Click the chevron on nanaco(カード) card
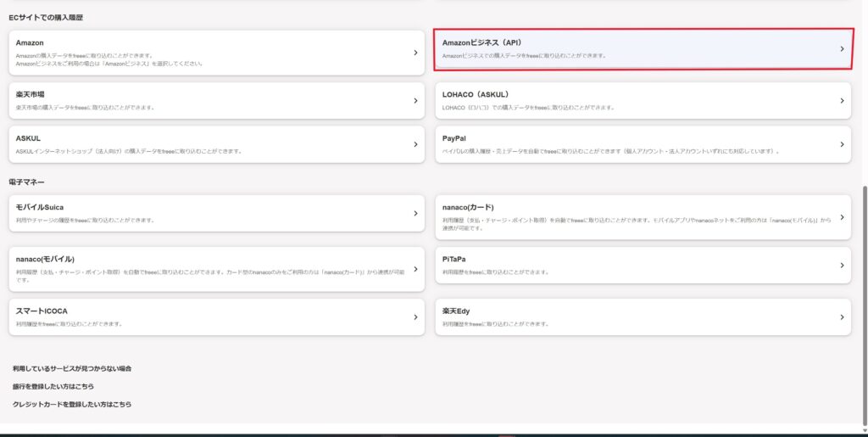Screen dimensions: 868x437 (x=842, y=217)
